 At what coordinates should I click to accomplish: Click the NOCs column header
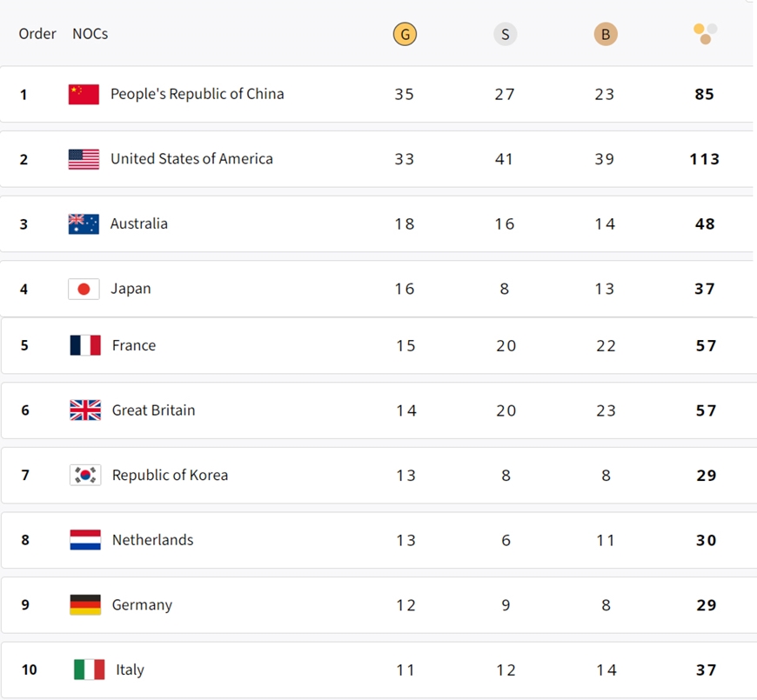[90, 34]
